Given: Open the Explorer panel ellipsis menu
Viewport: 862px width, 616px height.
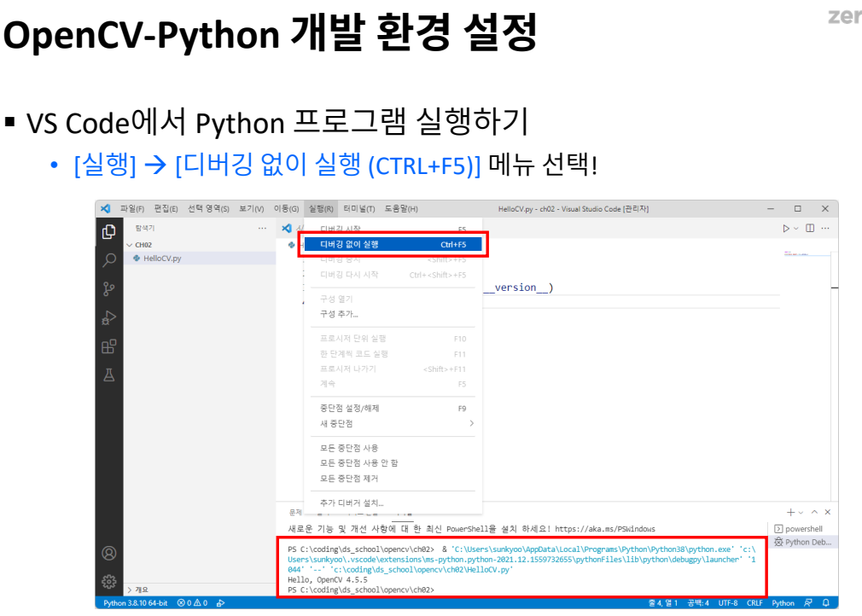Looking at the screenshot, I should [x=262, y=228].
